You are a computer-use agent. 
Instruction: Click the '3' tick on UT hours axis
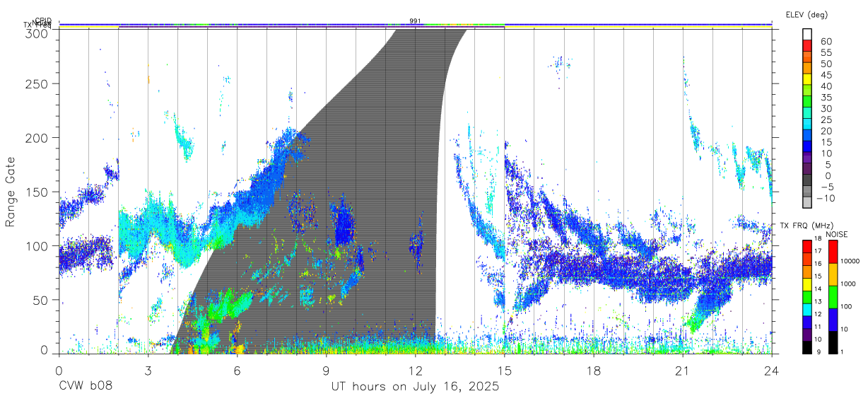[x=148, y=371]
